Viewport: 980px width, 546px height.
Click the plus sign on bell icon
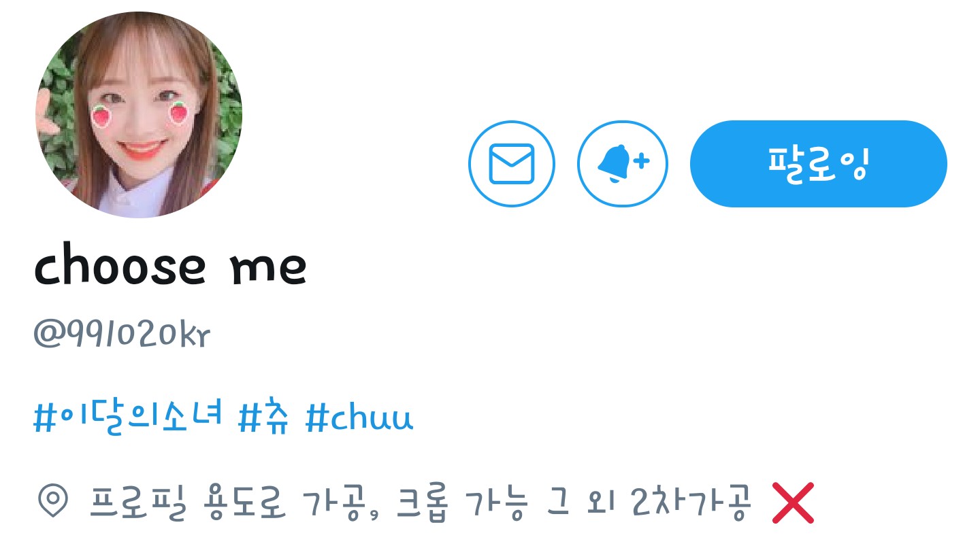click(642, 161)
